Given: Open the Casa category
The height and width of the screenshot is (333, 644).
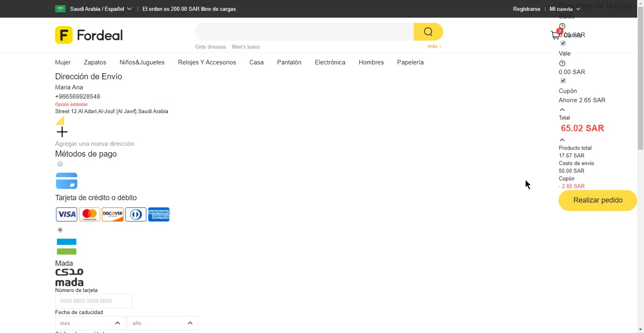Looking at the screenshot, I should coord(256,62).
